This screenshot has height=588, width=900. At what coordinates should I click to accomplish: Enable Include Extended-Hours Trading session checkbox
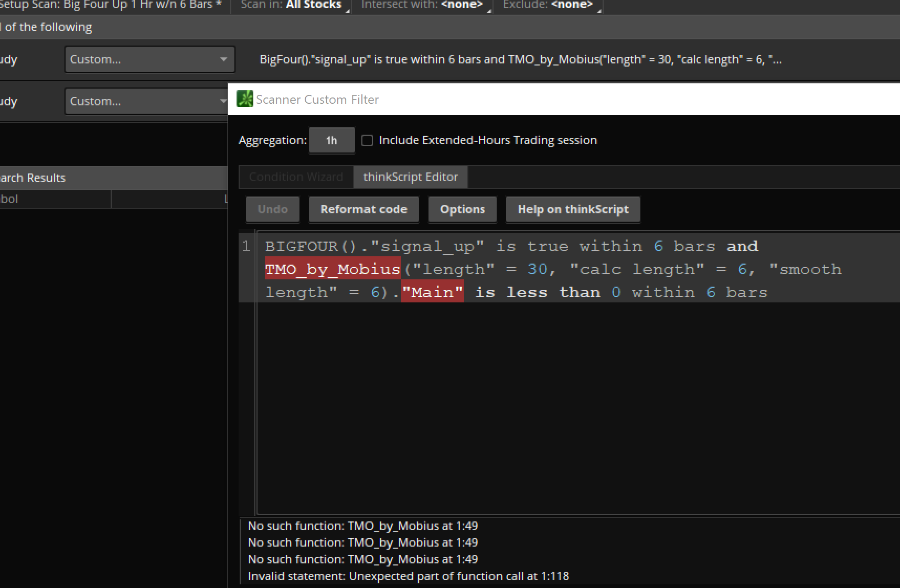click(x=367, y=140)
